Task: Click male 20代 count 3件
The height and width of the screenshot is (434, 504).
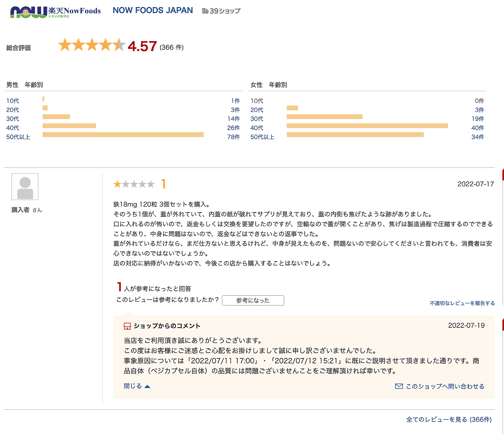Action: 235,110
